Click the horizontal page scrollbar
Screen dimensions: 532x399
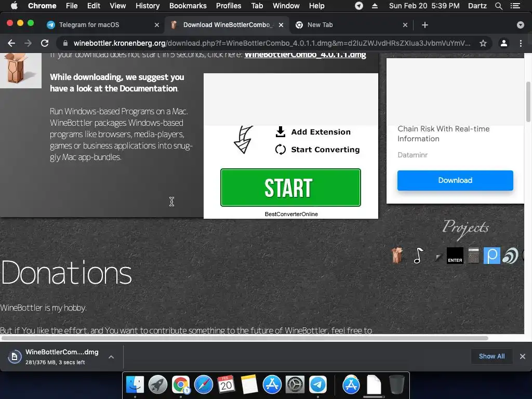(244, 338)
